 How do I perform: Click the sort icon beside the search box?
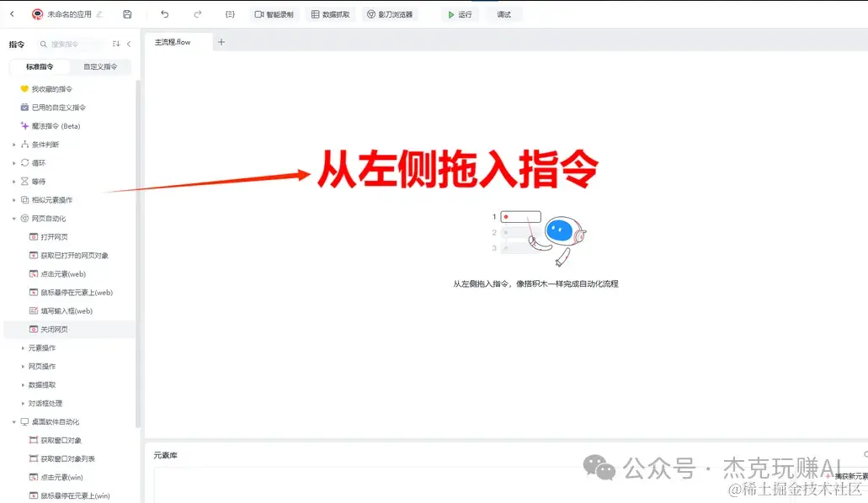(x=115, y=44)
